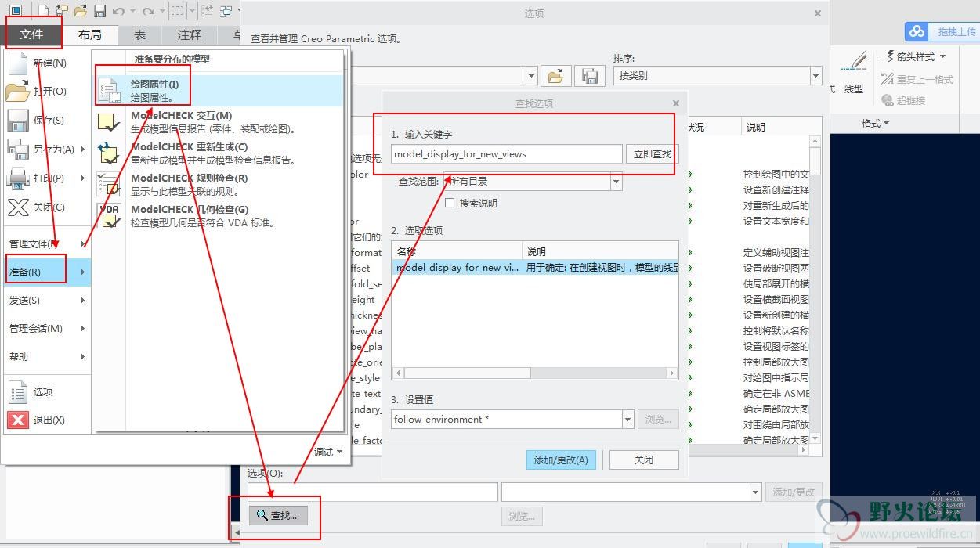Click the 另存为(A) icon in file menu
The height and width of the screenshot is (548, 980).
tap(18, 149)
